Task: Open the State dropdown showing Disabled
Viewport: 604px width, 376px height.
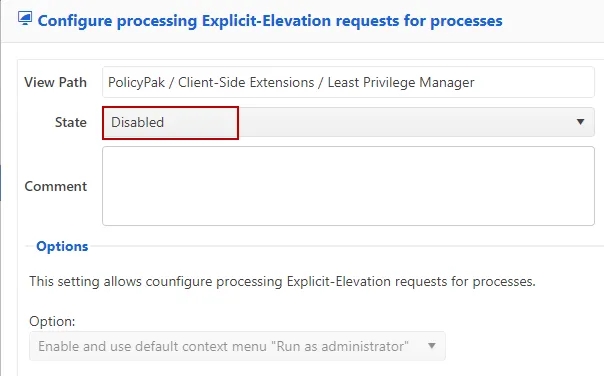Action: tap(348, 122)
